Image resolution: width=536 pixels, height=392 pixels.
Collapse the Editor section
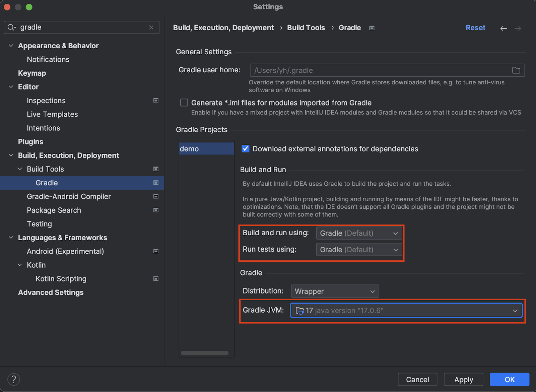point(11,87)
